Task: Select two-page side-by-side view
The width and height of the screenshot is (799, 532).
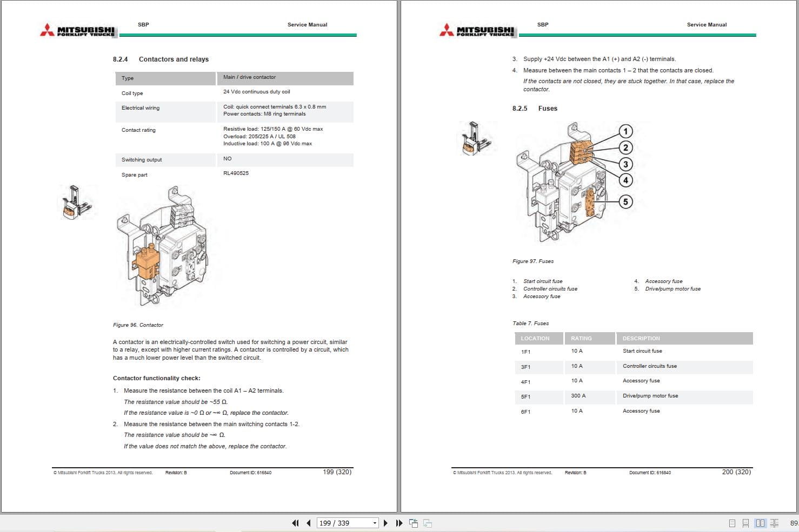Action: 760,523
